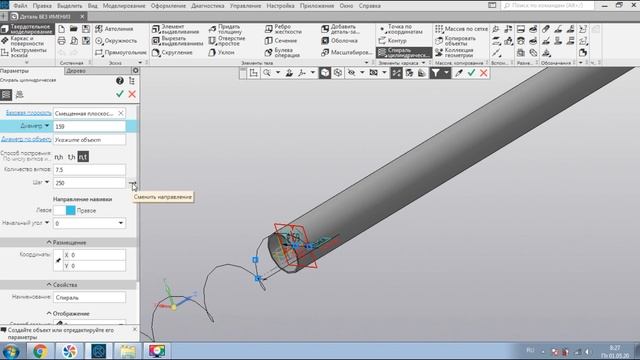Cancel with red cross in view toolbar
Image resolution: width=640 pixels, height=360 pixels.
point(484,73)
